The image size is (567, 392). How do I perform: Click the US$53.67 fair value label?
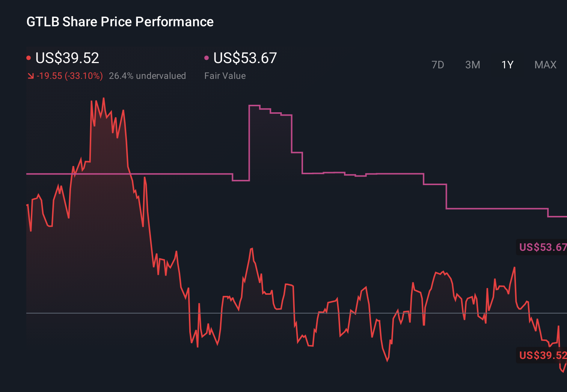[x=244, y=58]
